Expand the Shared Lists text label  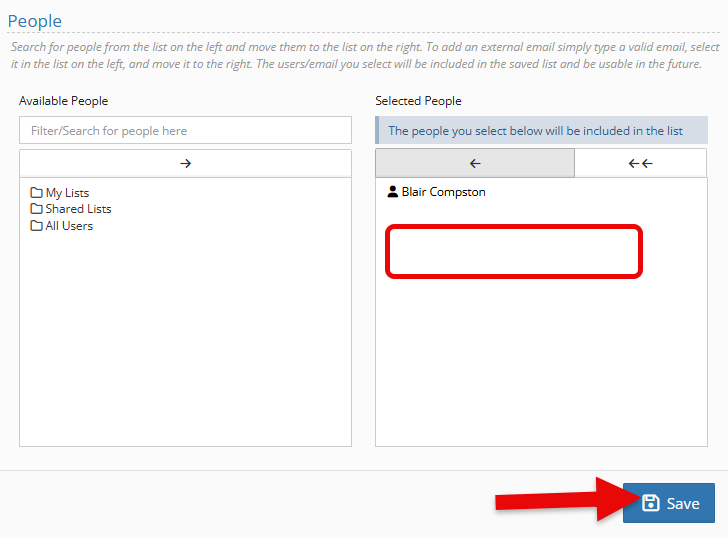point(78,209)
